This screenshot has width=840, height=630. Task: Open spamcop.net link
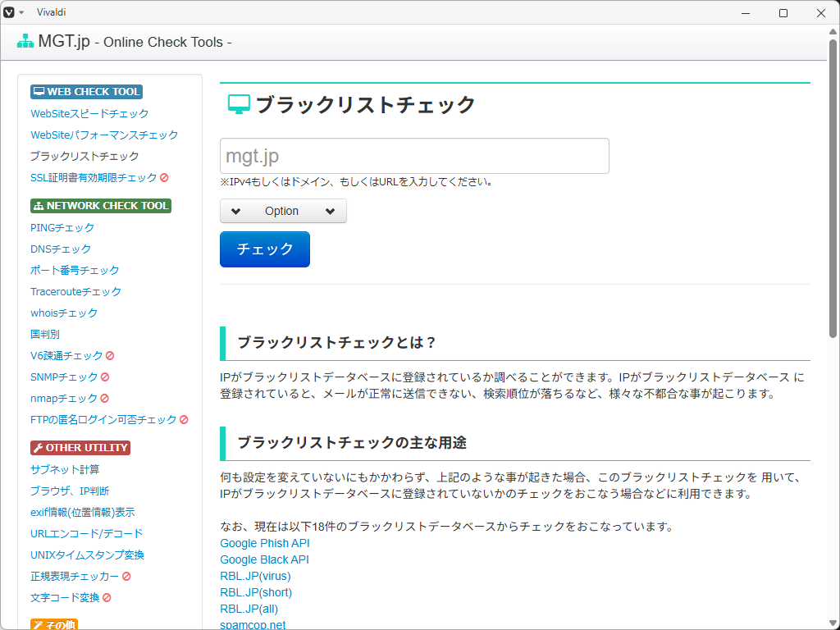pos(253,624)
